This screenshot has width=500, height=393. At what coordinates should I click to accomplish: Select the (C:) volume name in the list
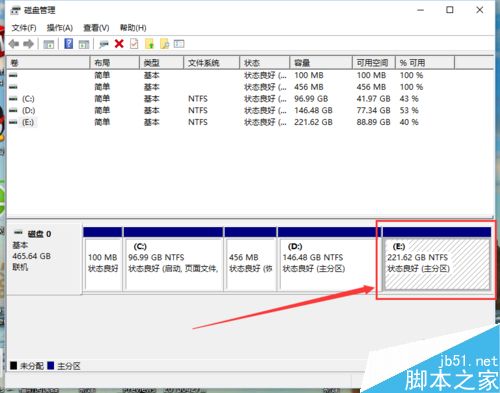pyautogui.click(x=28, y=99)
